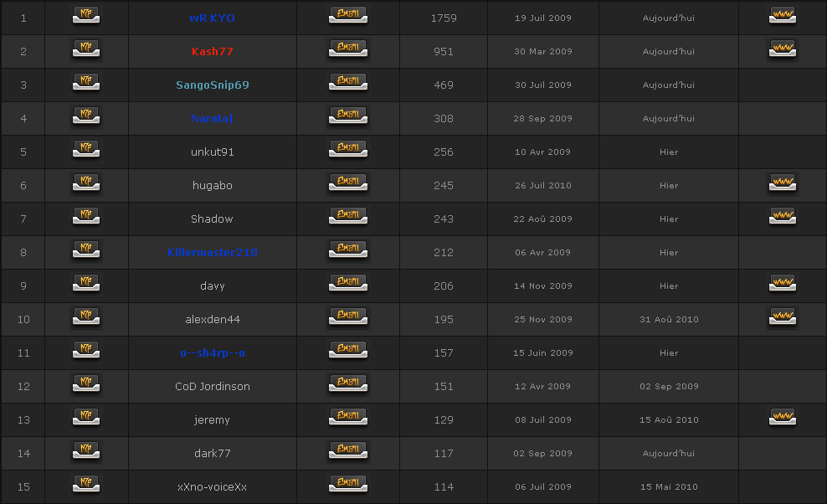Open hugabo's WWW website icon
This screenshot has width=827, height=504.
point(782,183)
